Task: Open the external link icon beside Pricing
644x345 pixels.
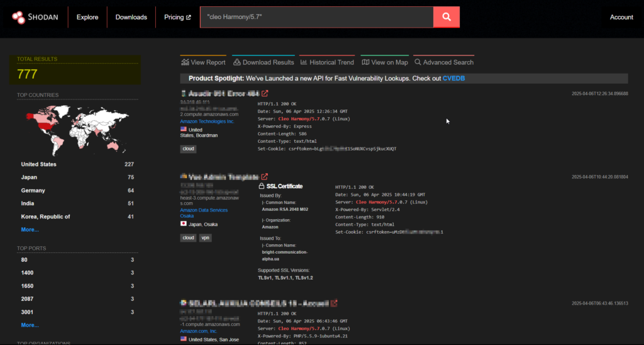Action: pyautogui.click(x=189, y=17)
